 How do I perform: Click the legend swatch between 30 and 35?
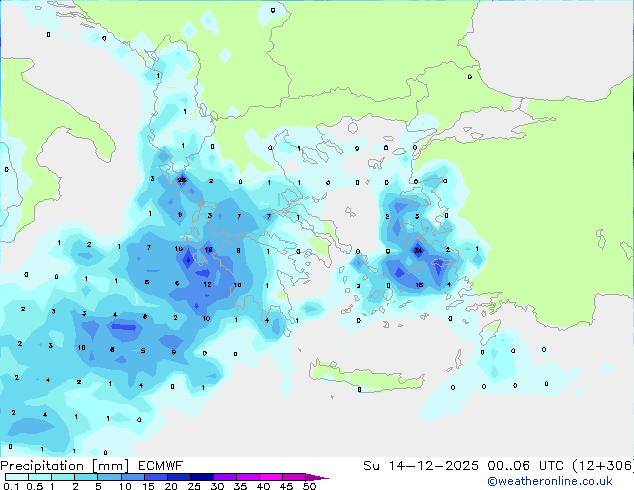pyautogui.click(x=224, y=477)
